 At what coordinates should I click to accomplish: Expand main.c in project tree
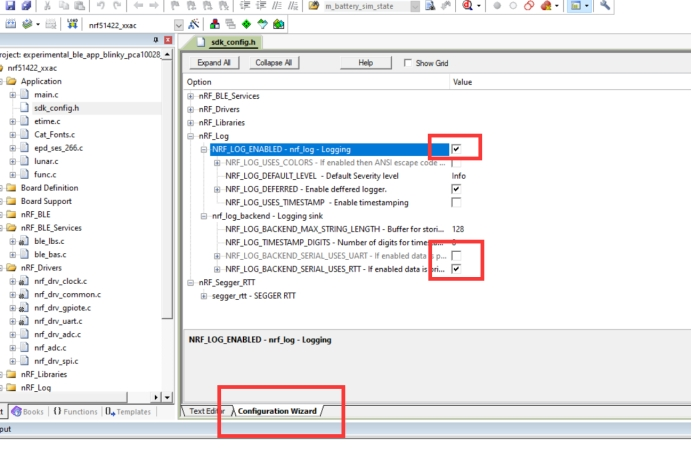[13, 94]
